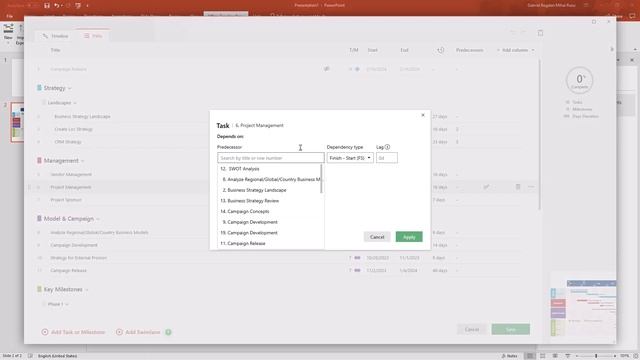
Task: Open the Dependency type dropdown
Action: point(350,158)
